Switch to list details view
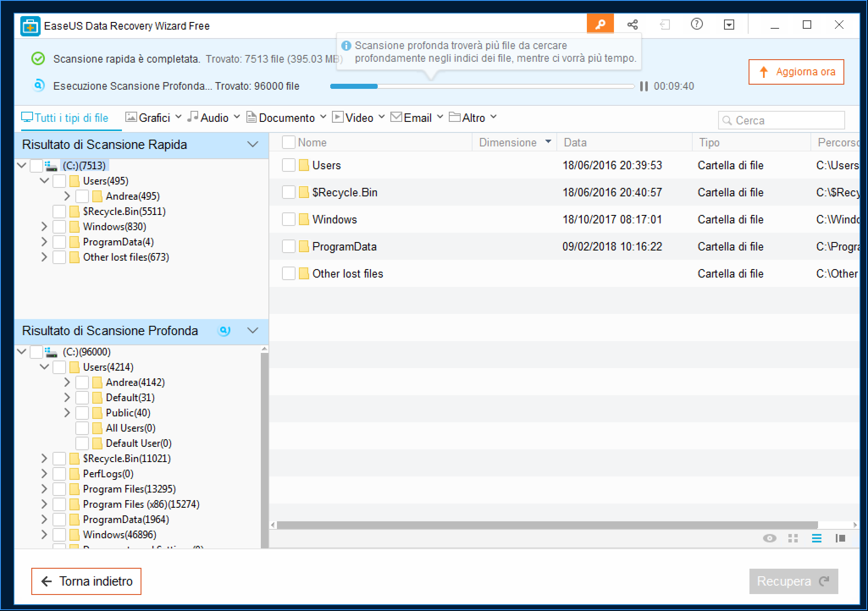Image resolution: width=868 pixels, height=611 pixels. point(817,538)
